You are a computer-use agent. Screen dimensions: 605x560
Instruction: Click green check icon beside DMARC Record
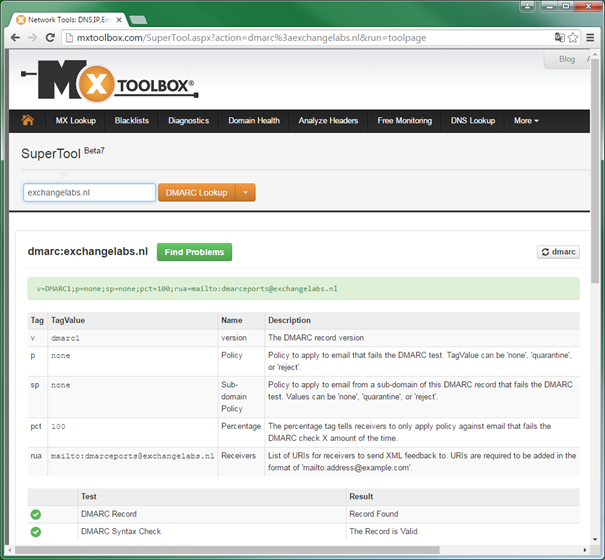36,514
